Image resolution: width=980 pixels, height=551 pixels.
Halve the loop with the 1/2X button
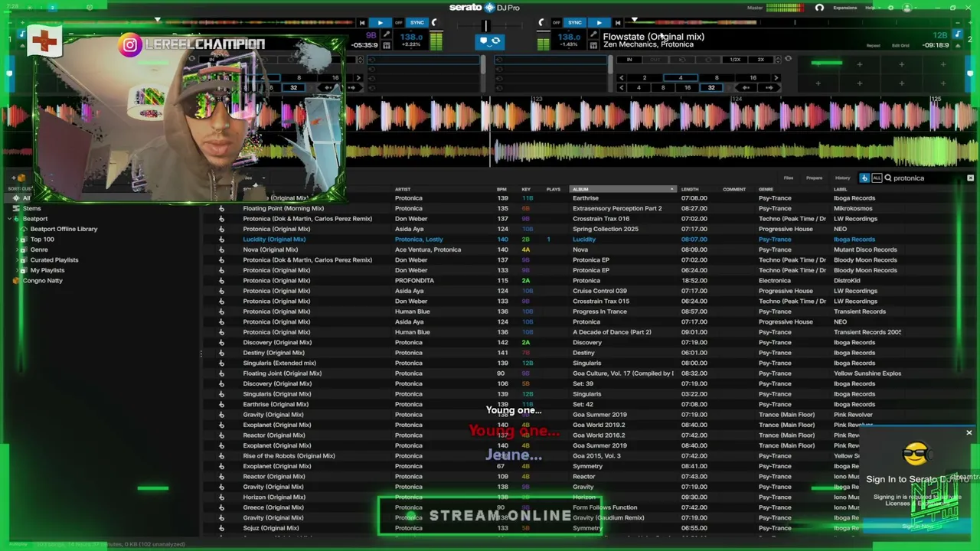coord(735,60)
